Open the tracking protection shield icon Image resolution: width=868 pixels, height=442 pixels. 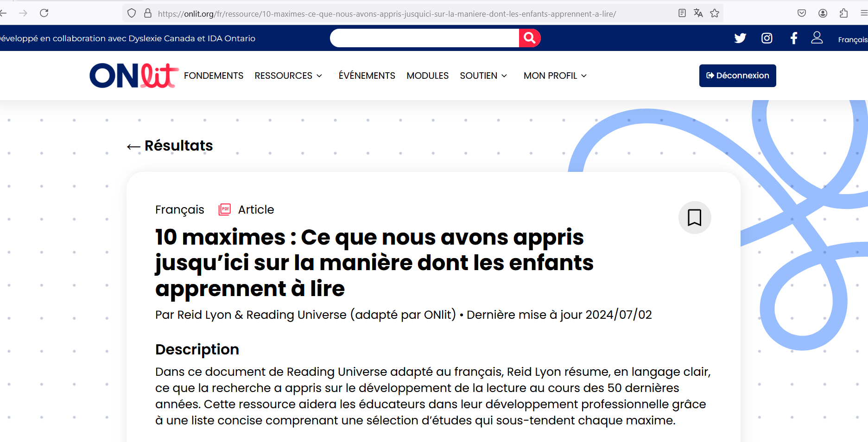tap(132, 13)
